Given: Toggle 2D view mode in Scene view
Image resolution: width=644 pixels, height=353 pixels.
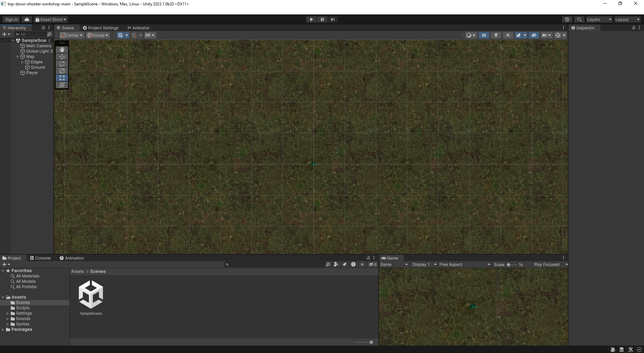Looking at the screenshot, I should point(484,35).
